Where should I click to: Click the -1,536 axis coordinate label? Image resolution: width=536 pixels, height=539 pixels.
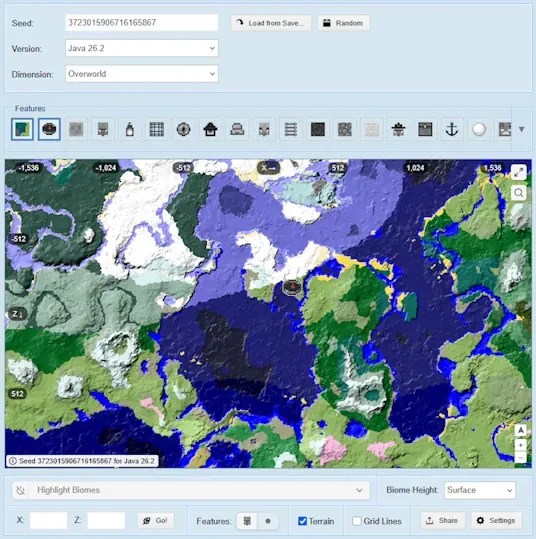[28, 168]
